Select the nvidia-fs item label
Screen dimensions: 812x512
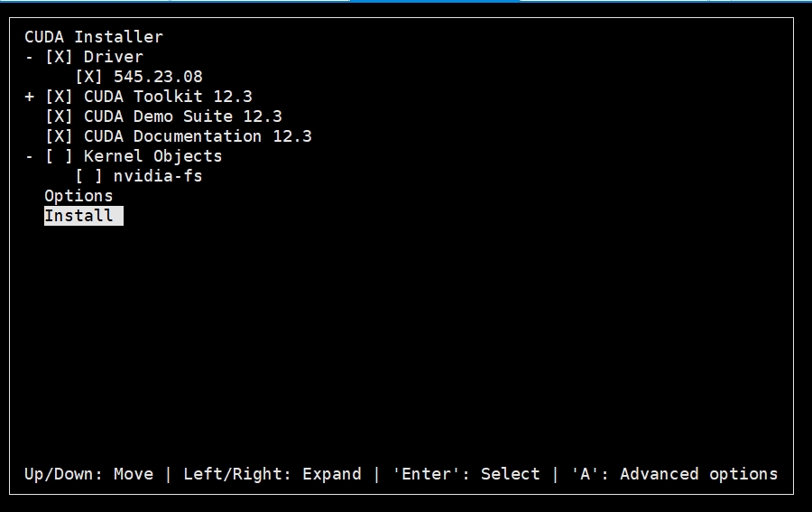click(x=158, y=176)
